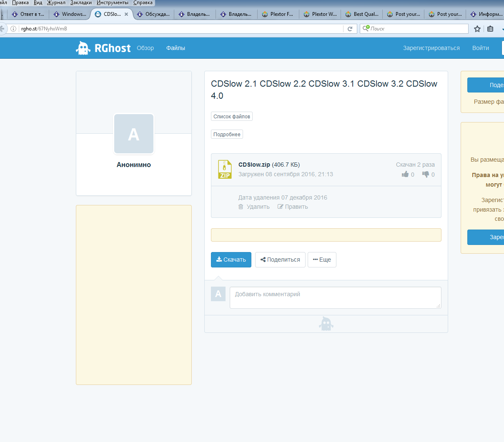Click the CDSlow 2.1 page title
The height and width of the screenshot is (442, 504).
pyautogui.click(x=324, y=90)
